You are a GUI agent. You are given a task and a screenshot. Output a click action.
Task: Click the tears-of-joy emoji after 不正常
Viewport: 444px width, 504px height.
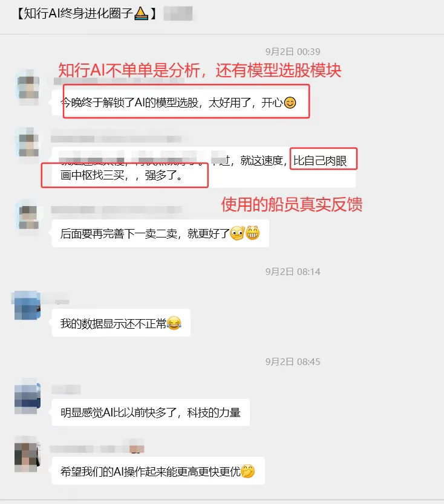(174, 323)
